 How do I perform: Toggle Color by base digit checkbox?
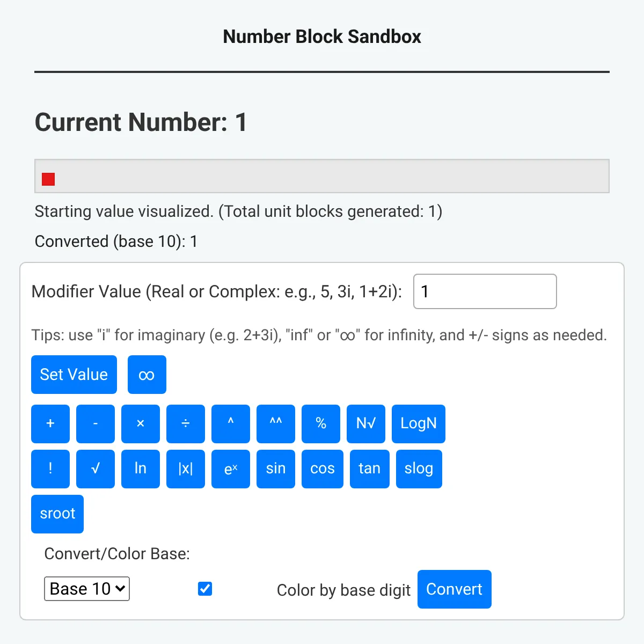[205, 589]
